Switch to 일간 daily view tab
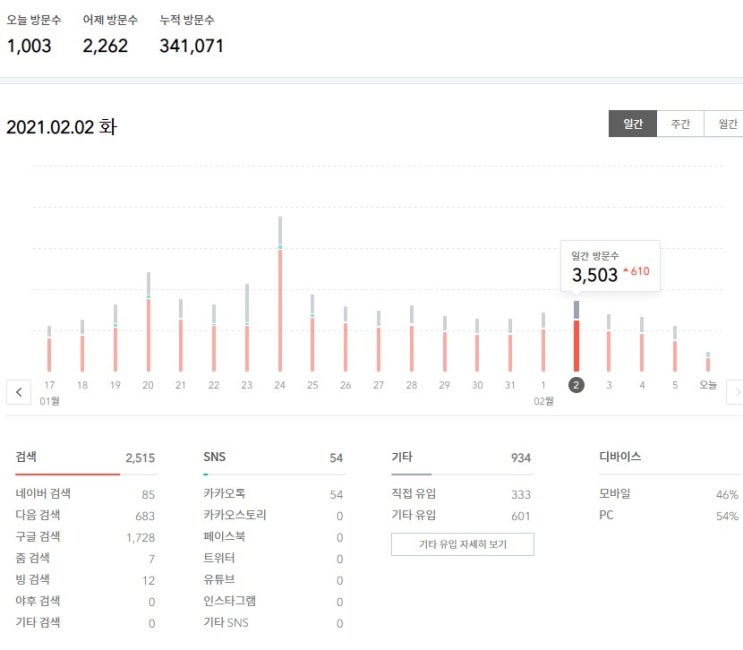 (633, 124)
